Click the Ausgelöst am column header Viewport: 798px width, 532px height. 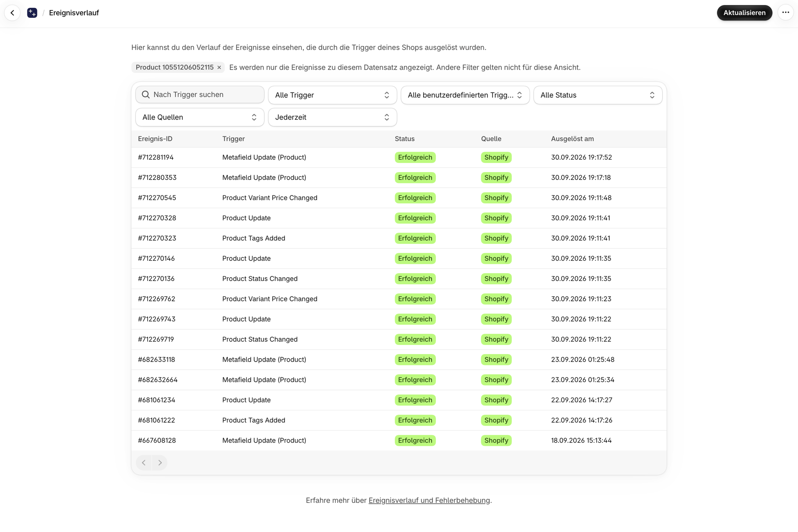[572, 139]
